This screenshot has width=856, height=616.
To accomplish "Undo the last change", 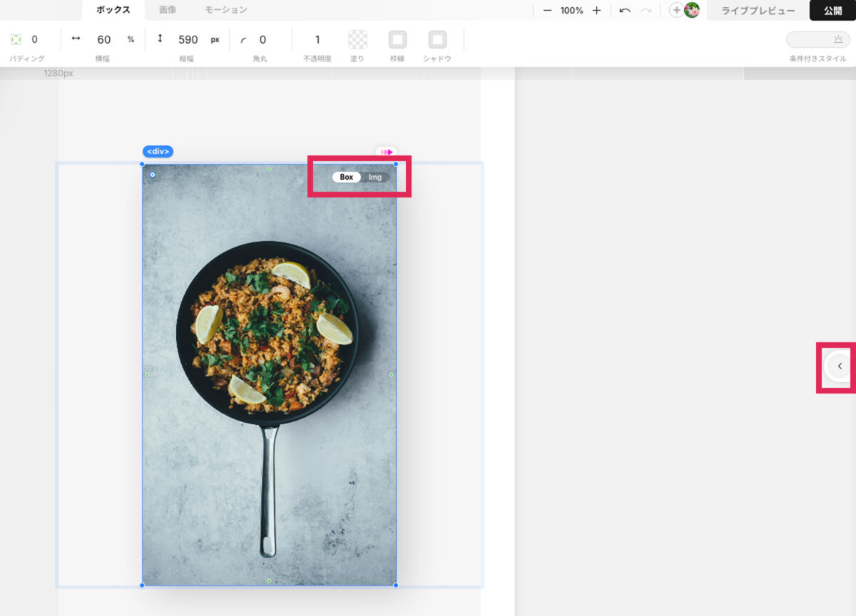I will click(x=625, y=11).
